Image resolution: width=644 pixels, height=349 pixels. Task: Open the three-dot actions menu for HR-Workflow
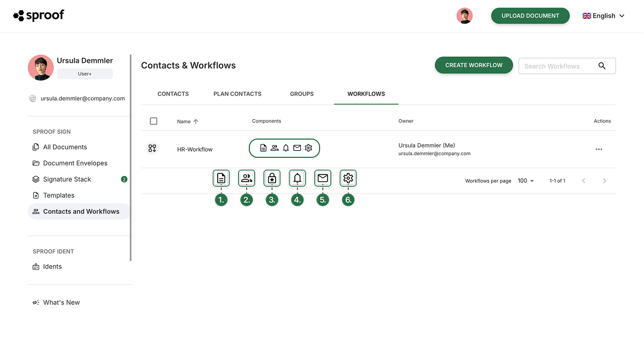coord(599,149)
